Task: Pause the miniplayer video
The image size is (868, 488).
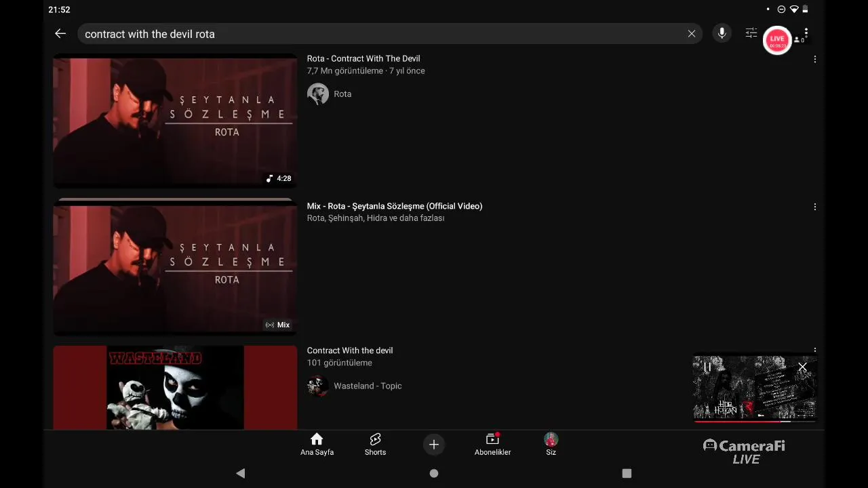Action: pyautogui.click(x=707, y=367)
